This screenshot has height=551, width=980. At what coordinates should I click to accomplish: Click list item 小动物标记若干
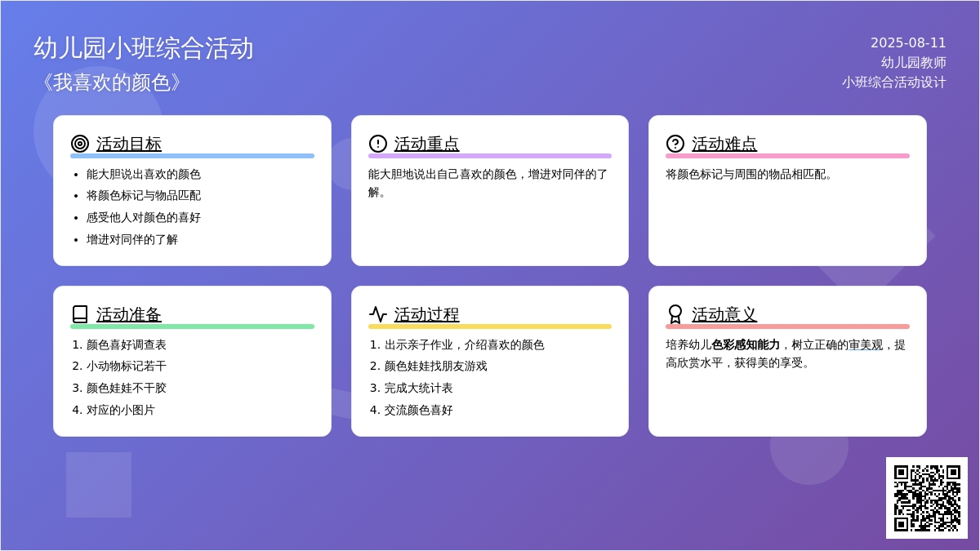(x=127, y=367)
